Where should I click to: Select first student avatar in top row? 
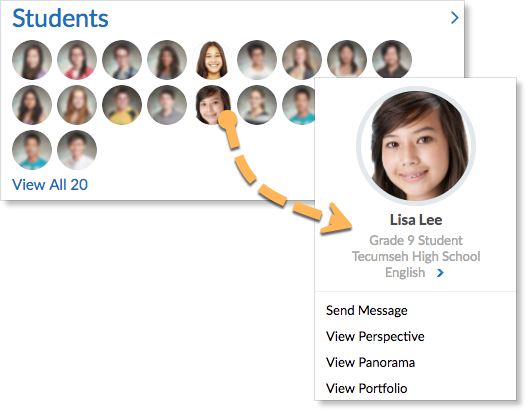coord(32,60)
